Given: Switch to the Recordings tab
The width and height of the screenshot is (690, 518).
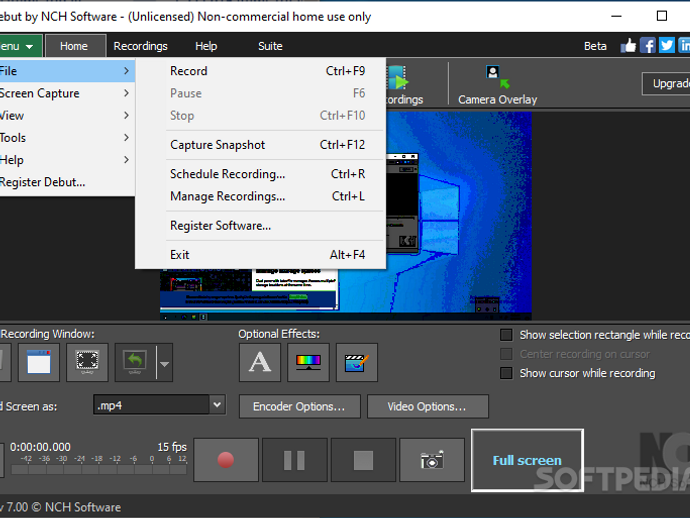Looking at the screenshot, I should [x=140, y=46].
